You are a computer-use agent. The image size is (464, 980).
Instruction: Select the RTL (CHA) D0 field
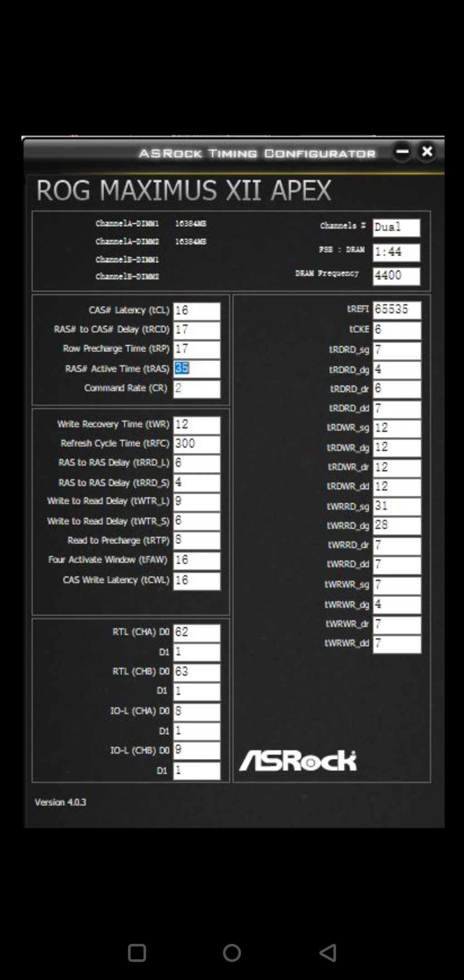click(x=197, y=632)
